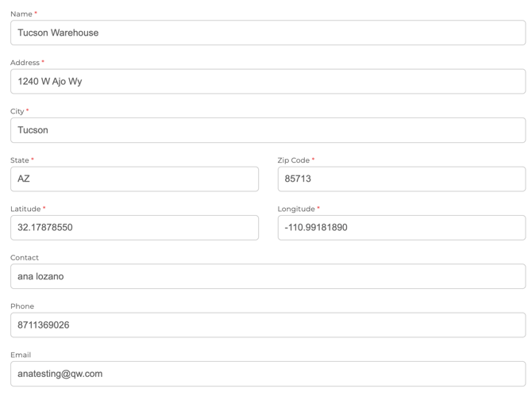Select the City input showing Tucson
Screen dimensions: 532x400
pyautogui.click(x=268, y=130)
